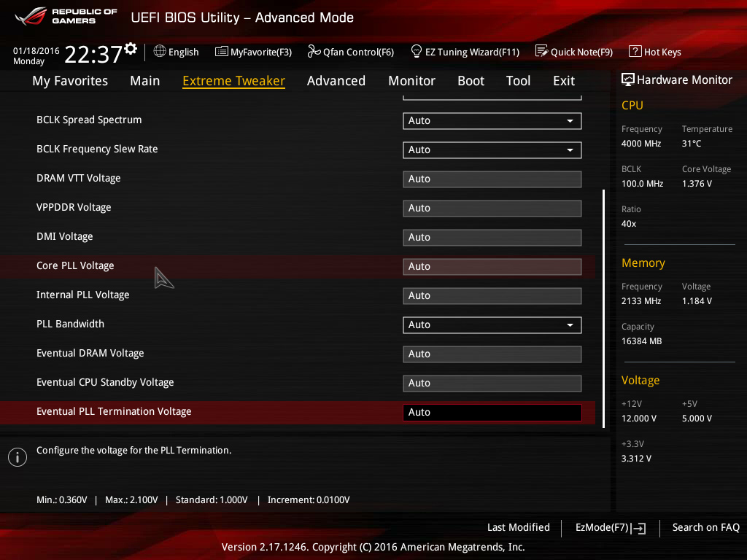Expand BCLK Spread Spectrum dropdown

coord(492,121)
